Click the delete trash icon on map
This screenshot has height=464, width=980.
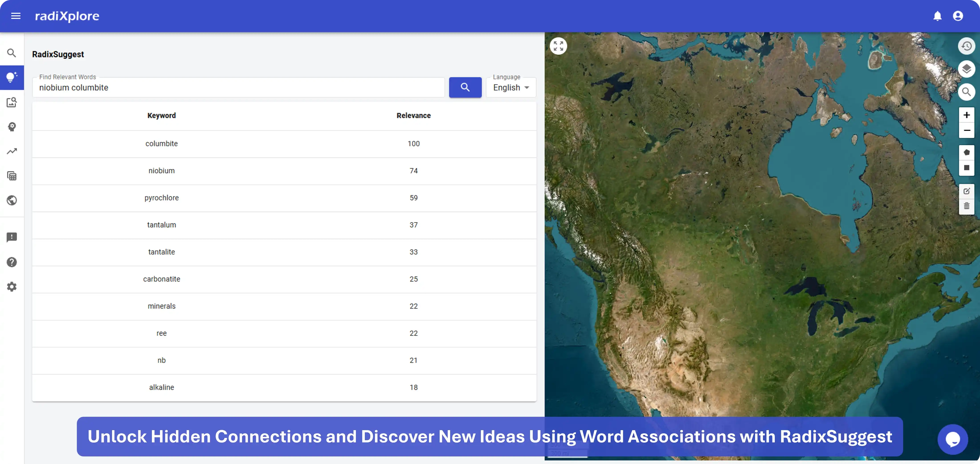click(966, 206)
